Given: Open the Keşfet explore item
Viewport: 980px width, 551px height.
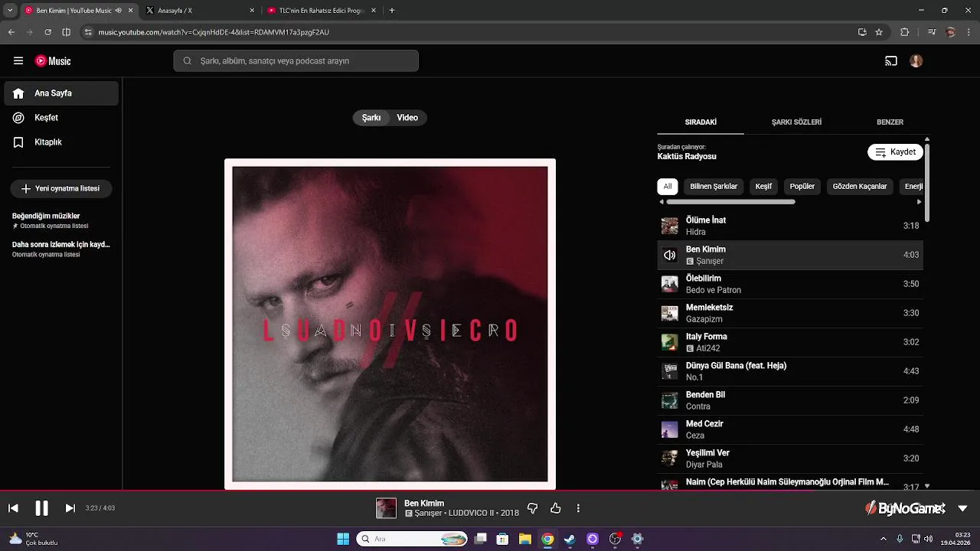Looking at the screenshot, I should pos(61,118).
